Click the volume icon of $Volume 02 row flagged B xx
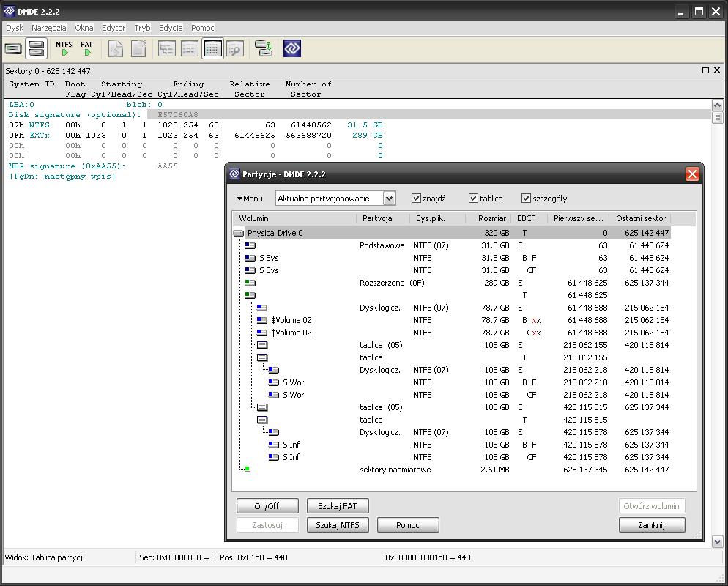Viewport: 728px width, 586px height. [262, 320]
